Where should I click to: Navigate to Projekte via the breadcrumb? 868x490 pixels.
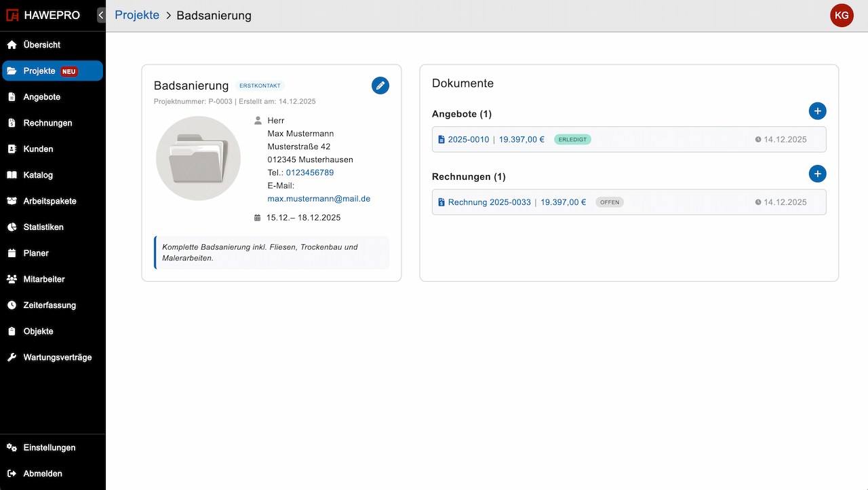(x=137, y=14)
